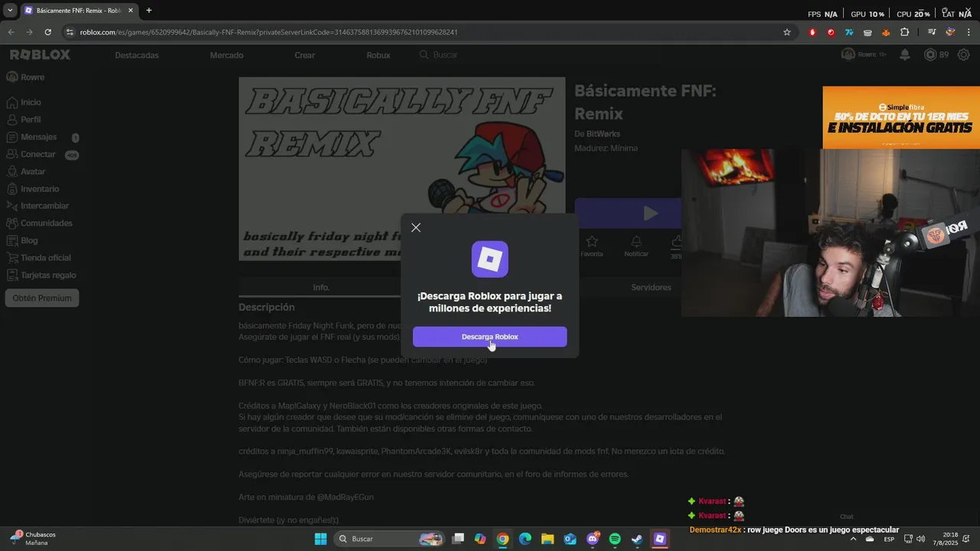Open the BitWørks creator link
Viewport: 980px width, 551px height.
(x=603, y=134)
